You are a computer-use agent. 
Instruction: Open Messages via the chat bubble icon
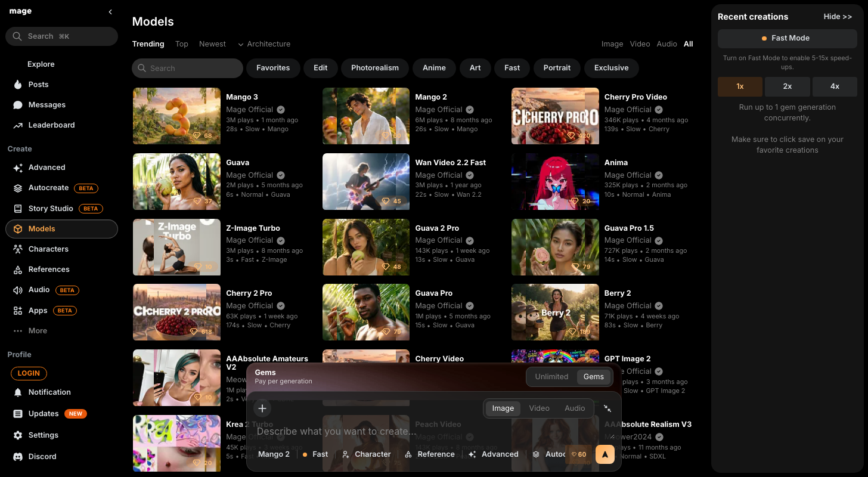(x=18, y=105)
